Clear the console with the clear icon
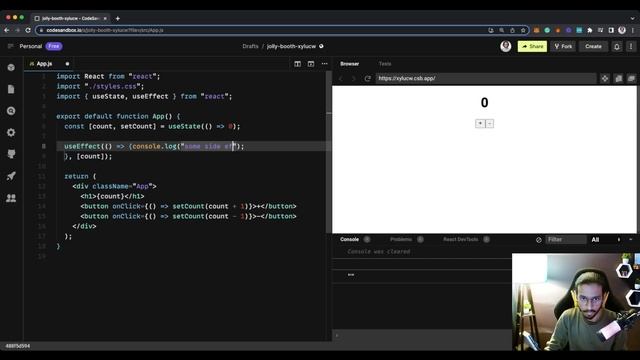 point(539,240)
